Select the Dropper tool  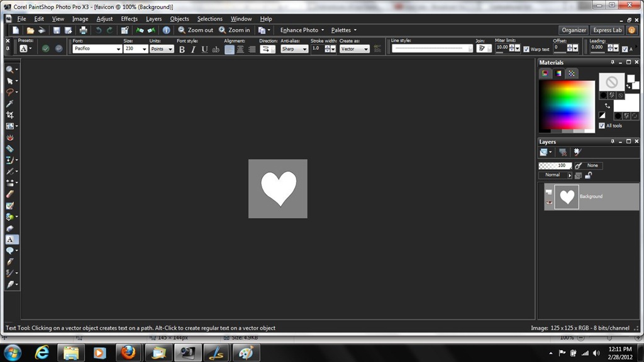click(10, 104)
